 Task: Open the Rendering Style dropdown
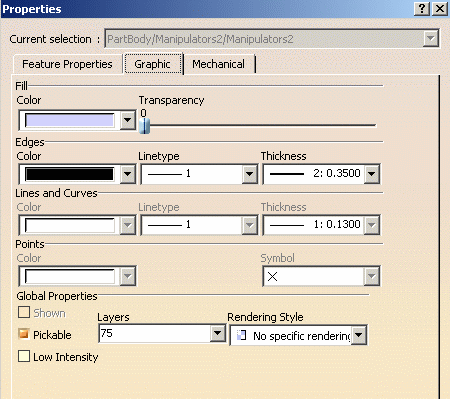359,335
